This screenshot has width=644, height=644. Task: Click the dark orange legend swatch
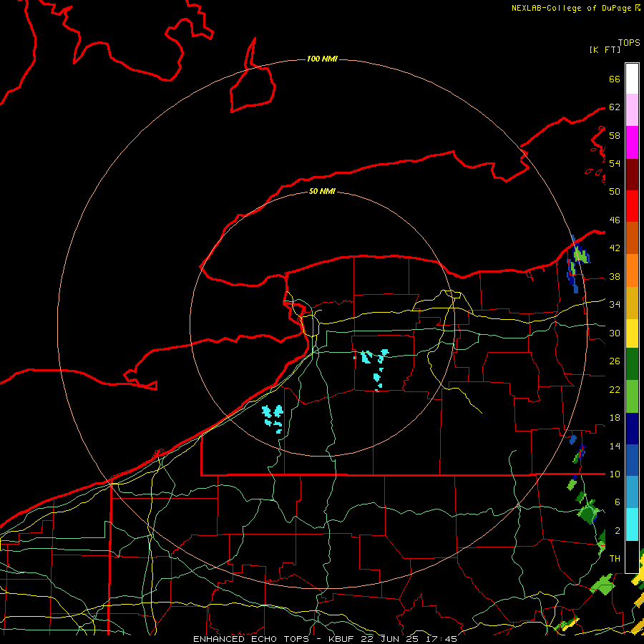point(632,238)
